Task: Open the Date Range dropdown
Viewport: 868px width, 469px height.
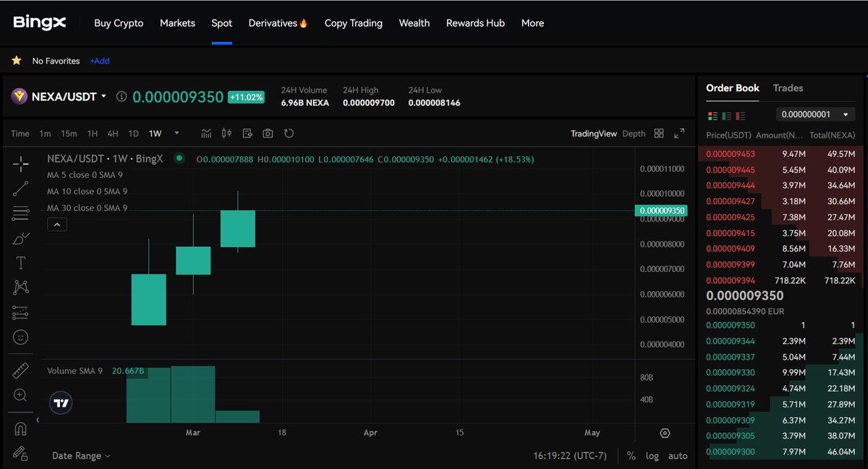Action: pos(82,456)
